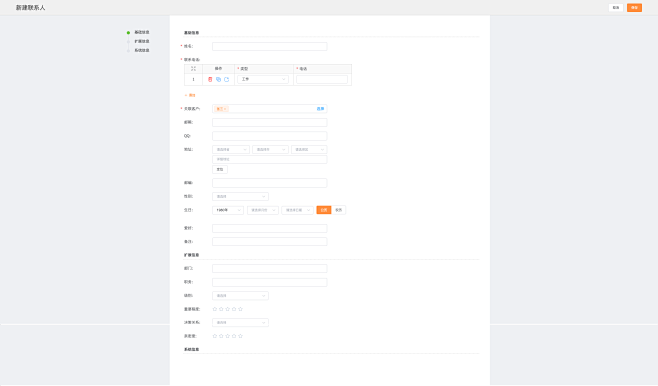The image size is (658, 386).
Task: Open the gender dropdown below postal code
Action: tap(240, 196)
